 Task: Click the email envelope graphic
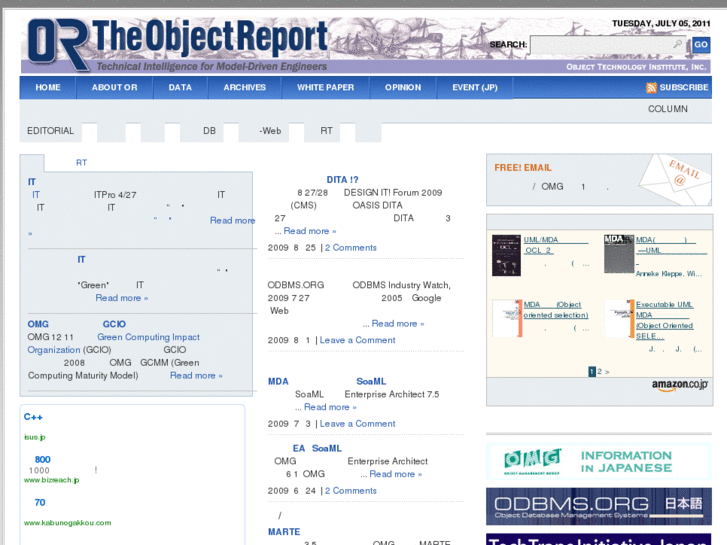tap(675, 180)
